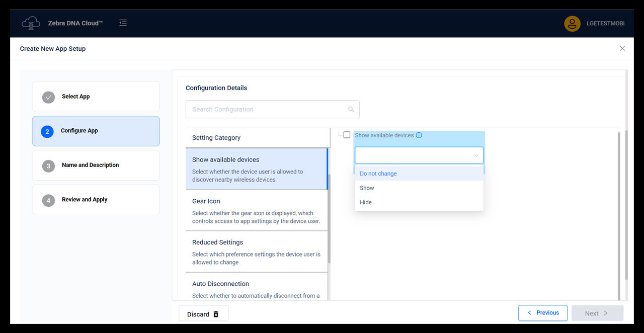644x333 pixels.
Task: Check the Show available devices checkbox
Action: 347,134
